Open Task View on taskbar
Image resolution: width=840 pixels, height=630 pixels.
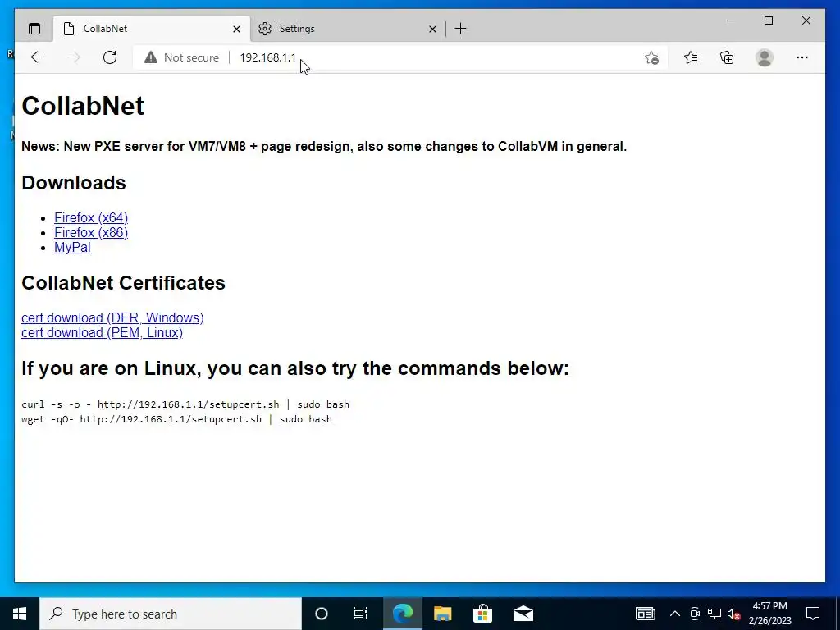361,614
